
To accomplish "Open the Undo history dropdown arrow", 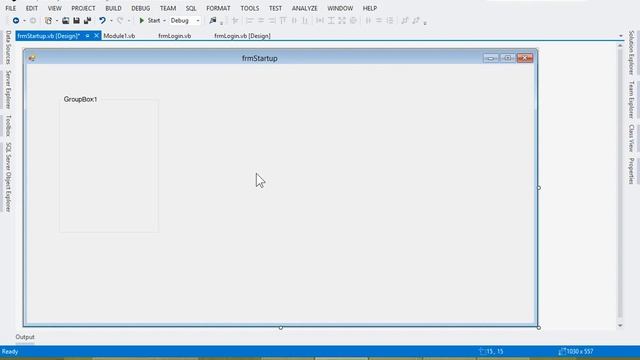I will [111, 21].
